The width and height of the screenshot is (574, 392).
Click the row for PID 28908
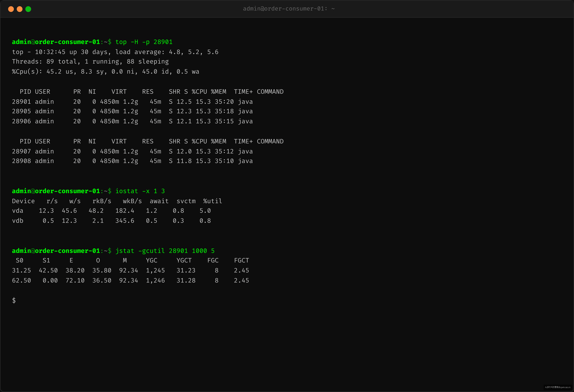coord(132,161)
